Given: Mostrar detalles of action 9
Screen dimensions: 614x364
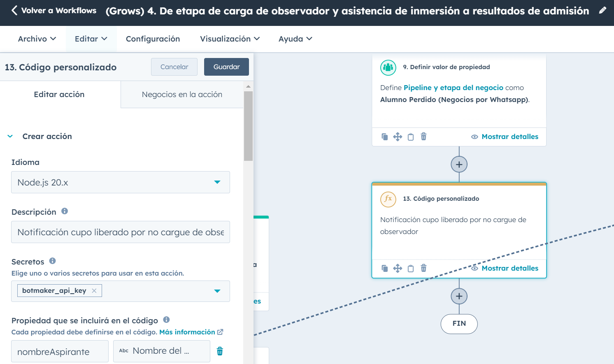Looking at the screenshot, I should click(x=505, y=137).
